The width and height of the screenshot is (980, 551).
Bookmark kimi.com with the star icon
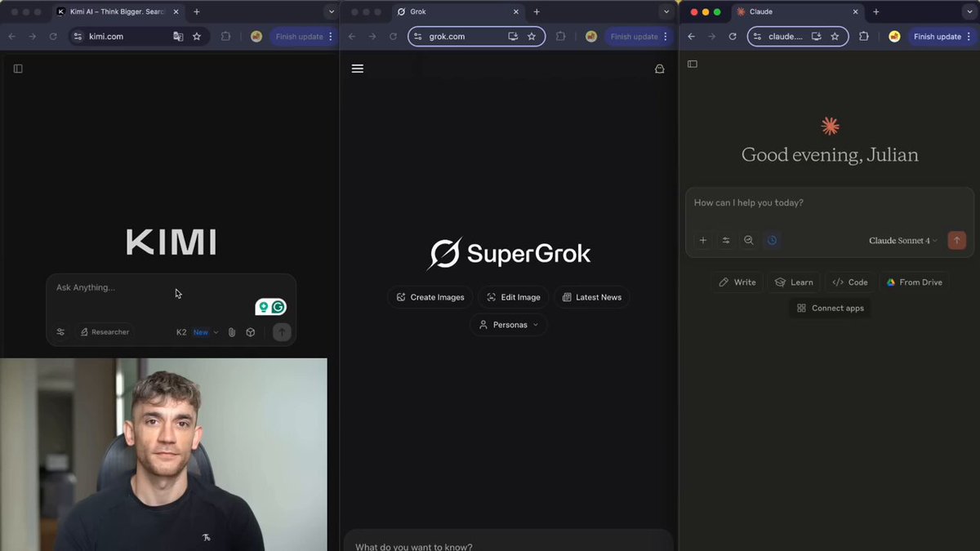[x=197, y=37]
